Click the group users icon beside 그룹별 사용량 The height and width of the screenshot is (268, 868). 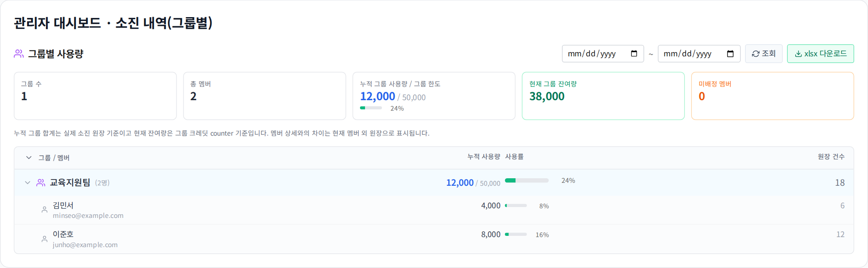coord(19,53)
